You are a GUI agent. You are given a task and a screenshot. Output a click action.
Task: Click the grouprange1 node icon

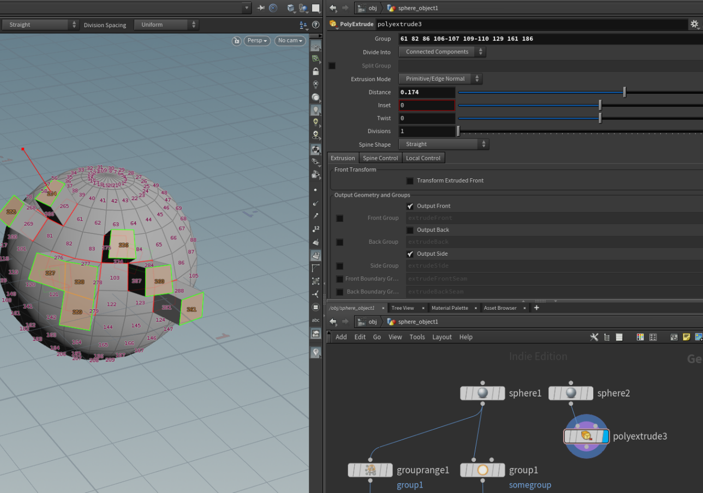(x=370, y=469)
